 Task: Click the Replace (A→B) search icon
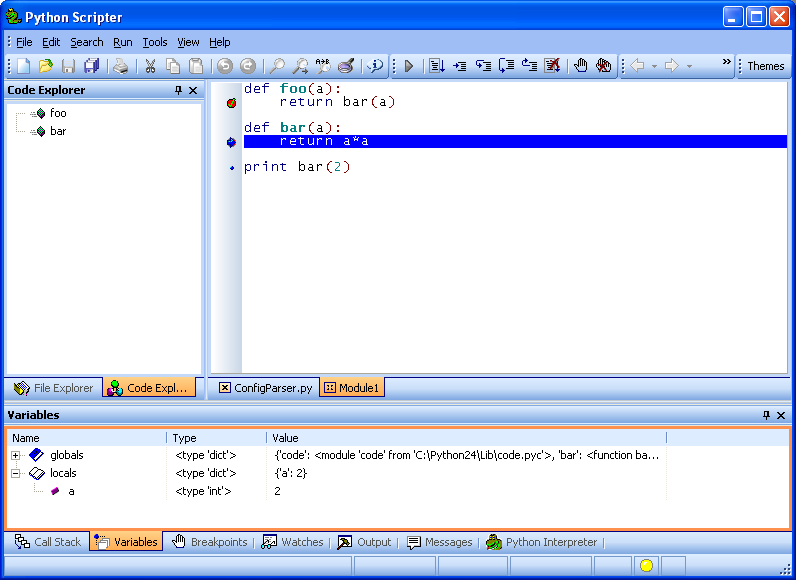(323, 66)
